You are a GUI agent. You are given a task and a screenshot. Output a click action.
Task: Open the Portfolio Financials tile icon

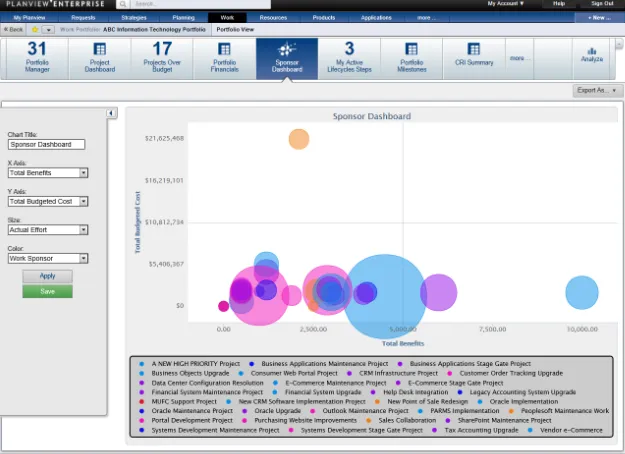coord(224,49)
